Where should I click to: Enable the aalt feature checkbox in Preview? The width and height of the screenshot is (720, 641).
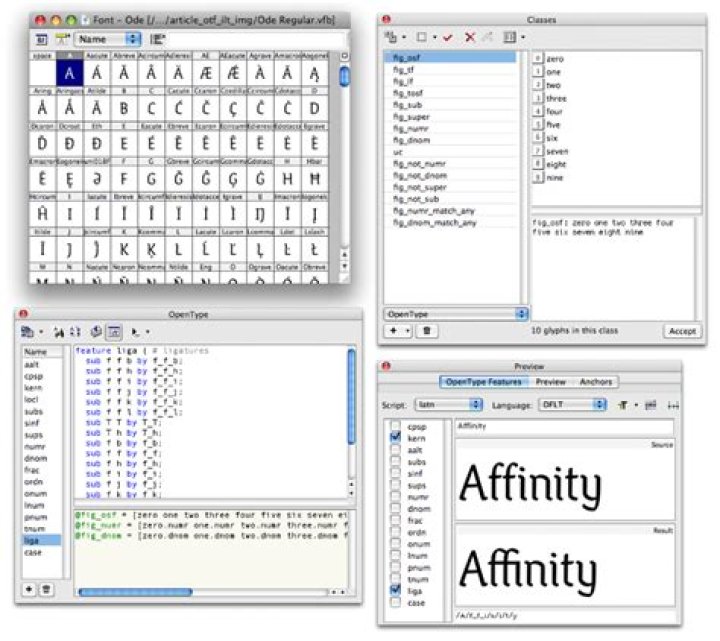[x=395, y=450]
